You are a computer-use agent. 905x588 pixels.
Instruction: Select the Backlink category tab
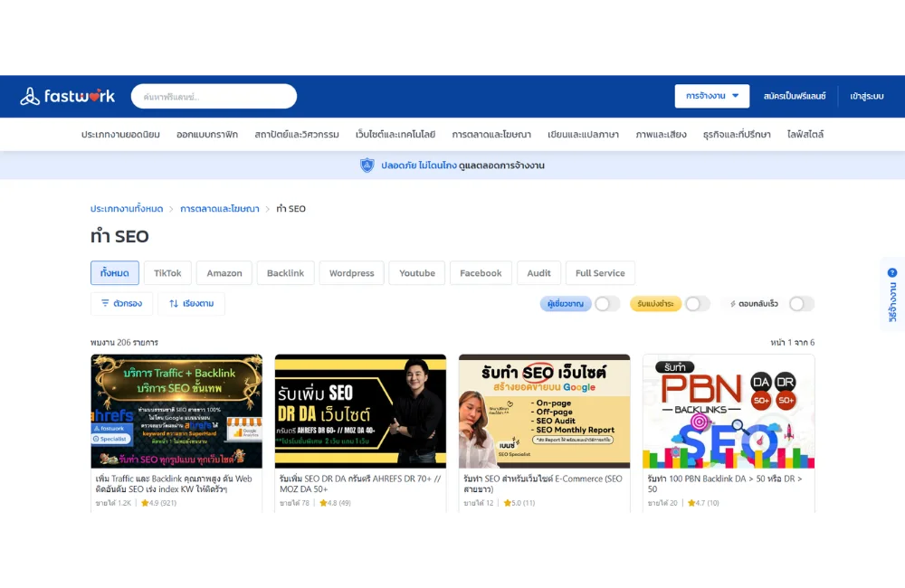pyautogui.click(x=285, y=273)
